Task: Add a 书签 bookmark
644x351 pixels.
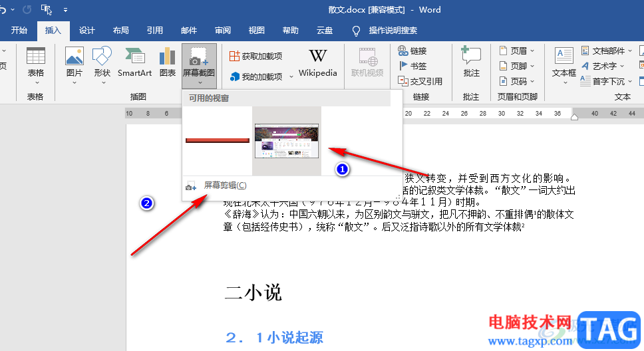Action: click(412, 66)
